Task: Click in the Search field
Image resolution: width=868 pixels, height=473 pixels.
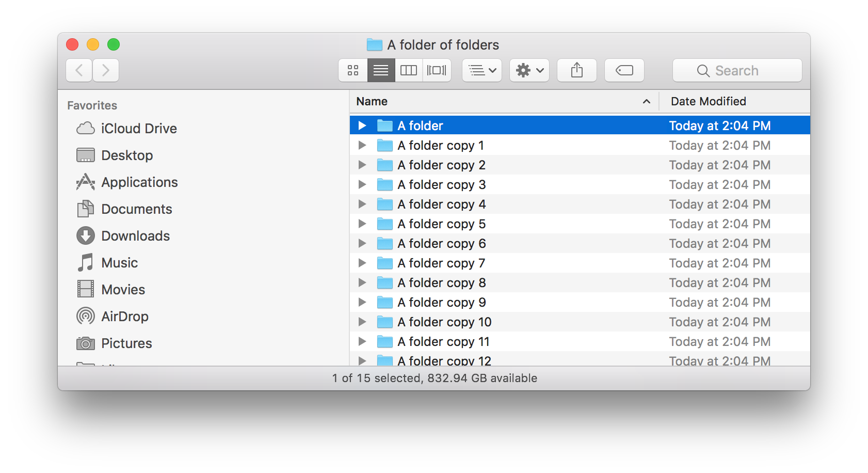Action: pos(737,70)
